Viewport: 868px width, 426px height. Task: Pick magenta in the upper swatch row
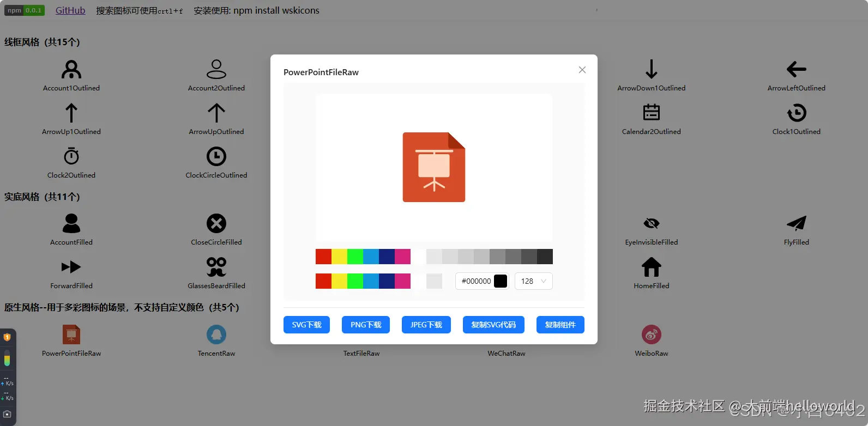pos(402,257)
